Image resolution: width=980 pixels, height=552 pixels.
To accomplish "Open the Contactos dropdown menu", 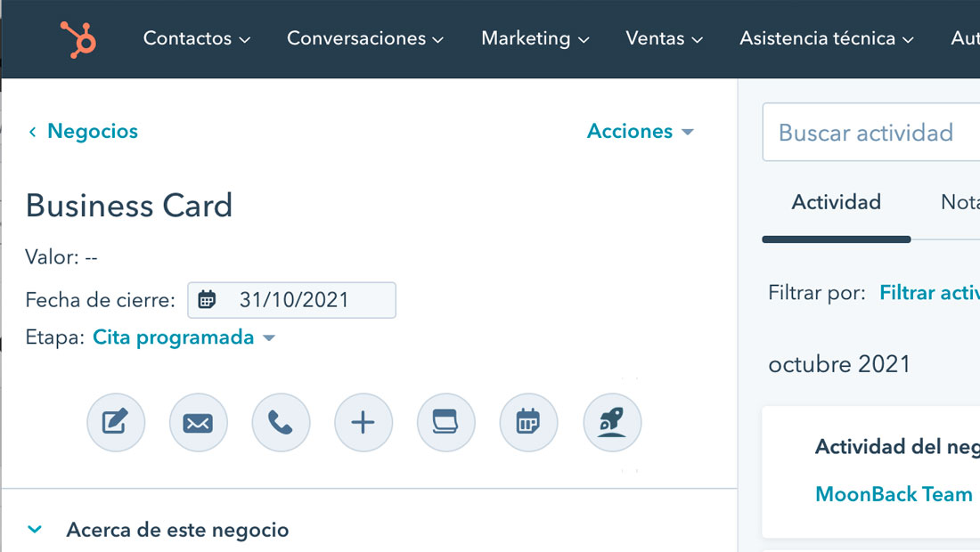I will click(196, 38).
